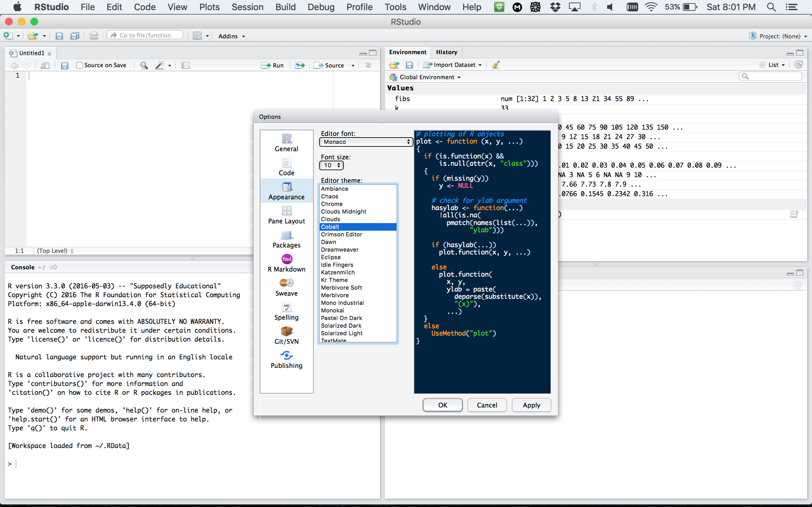Select the Solarized Dark editor theme
The height and width of the screenshot is (507, 812).
(x=341, y=326)
